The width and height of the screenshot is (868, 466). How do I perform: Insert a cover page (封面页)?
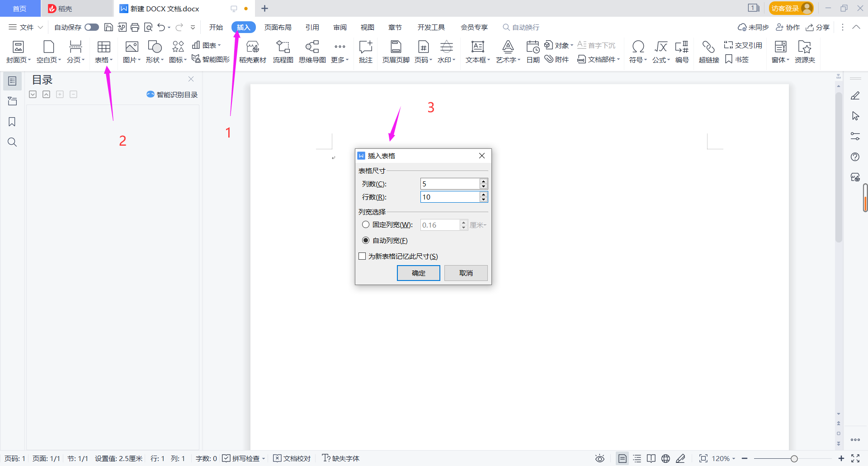pyautogui.click(x=18, y=52)
